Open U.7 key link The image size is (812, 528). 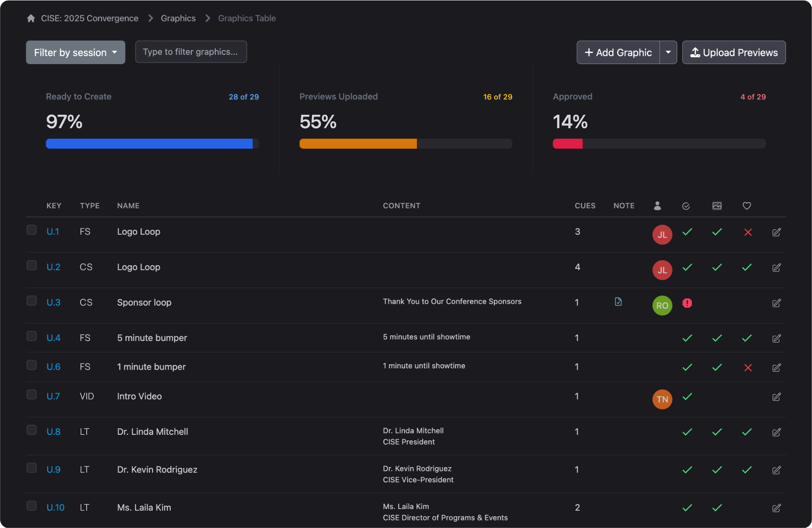click(x=53, y=396)
